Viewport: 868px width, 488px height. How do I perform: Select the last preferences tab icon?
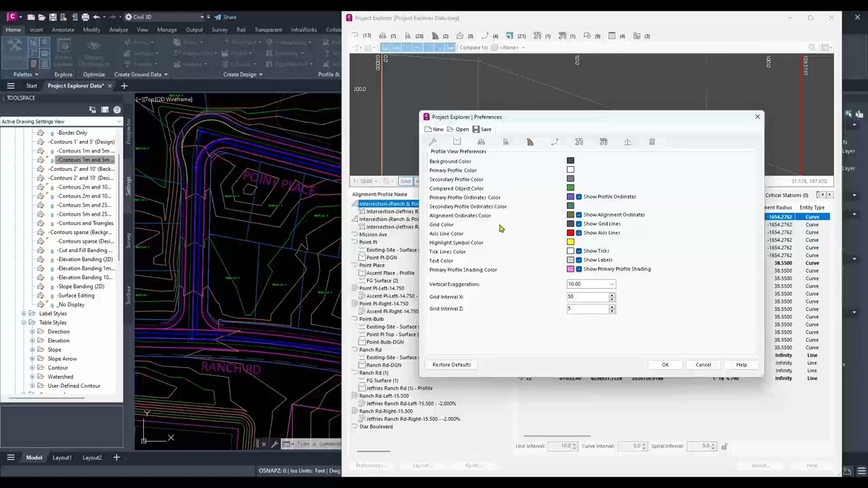click(652, 142)
